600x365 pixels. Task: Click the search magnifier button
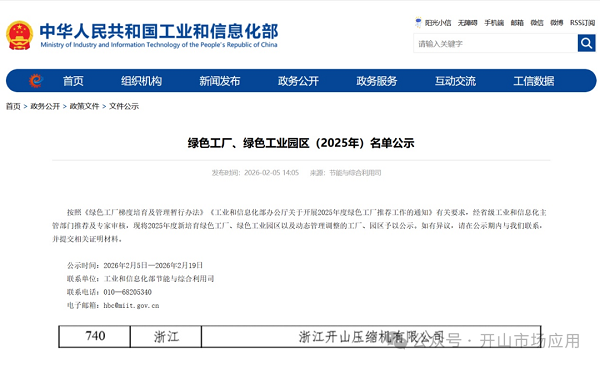[586, 43]
